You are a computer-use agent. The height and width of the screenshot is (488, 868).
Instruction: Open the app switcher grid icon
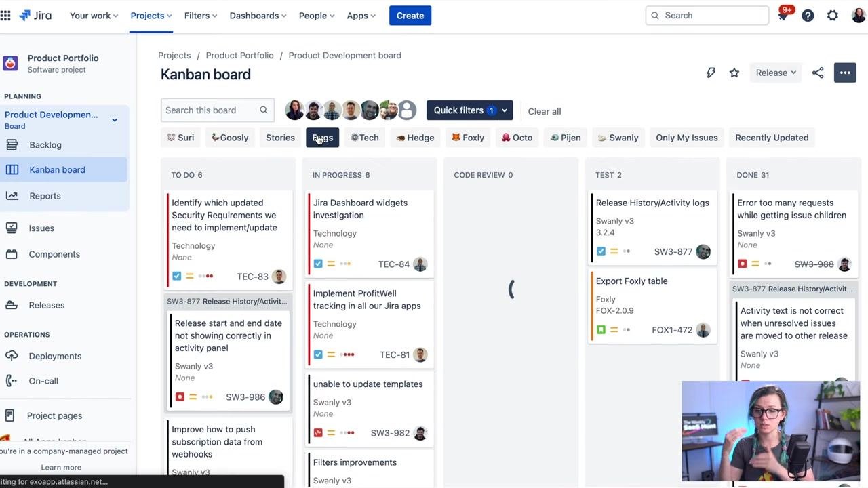pos(5,15)
